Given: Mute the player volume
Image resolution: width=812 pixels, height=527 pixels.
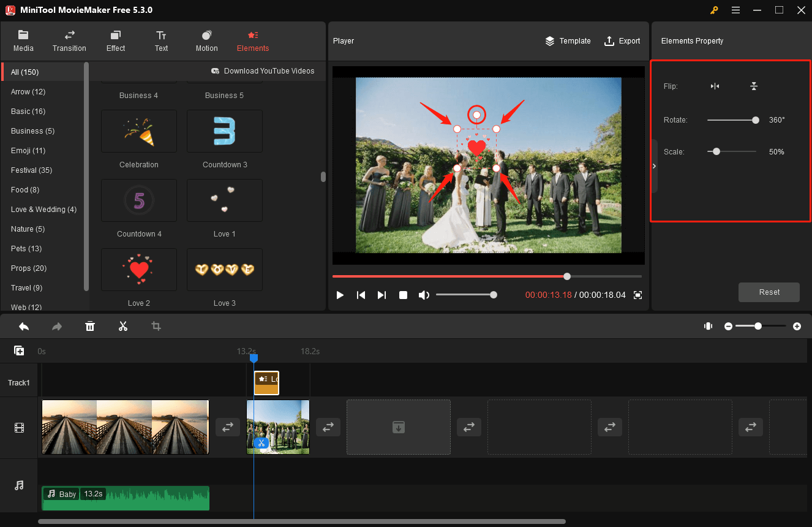Looking at the screenshot, I should click(424, 295).
